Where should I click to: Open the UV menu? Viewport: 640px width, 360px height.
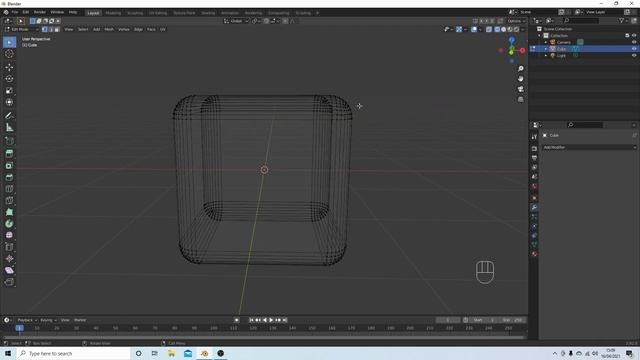[x=163, y=29]
